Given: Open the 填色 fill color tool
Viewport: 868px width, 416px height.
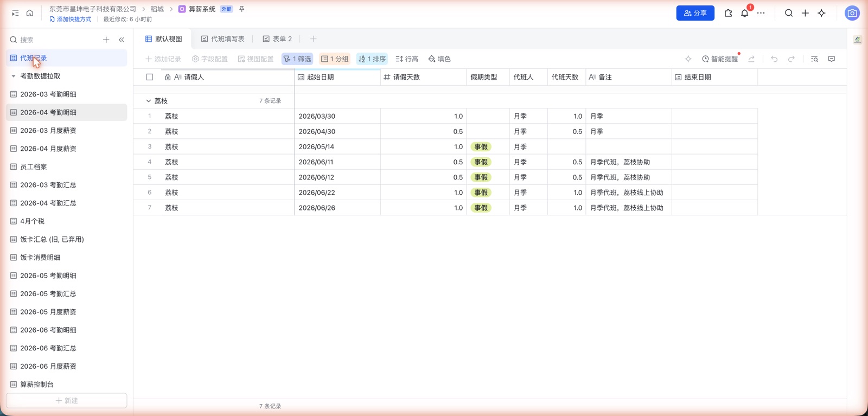Looking at the screenshot, I should coord(439,59).
